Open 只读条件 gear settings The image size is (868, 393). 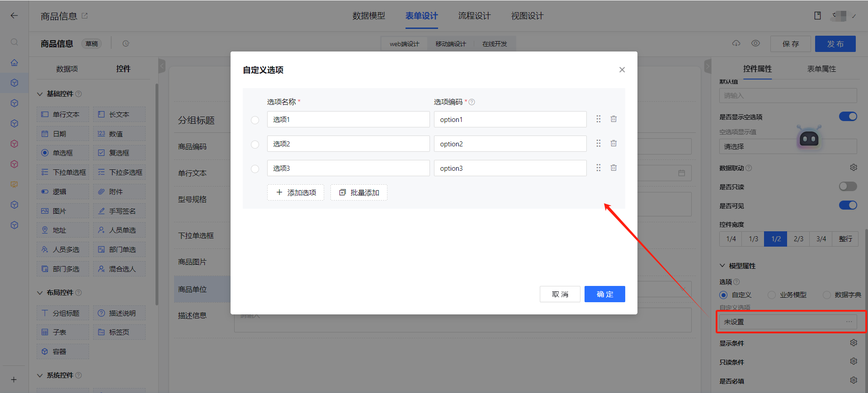click(x=854, y=361)
